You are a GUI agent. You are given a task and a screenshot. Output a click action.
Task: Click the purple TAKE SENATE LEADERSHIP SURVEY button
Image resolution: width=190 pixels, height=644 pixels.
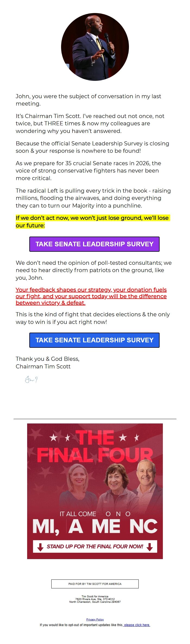coord(94,244)
